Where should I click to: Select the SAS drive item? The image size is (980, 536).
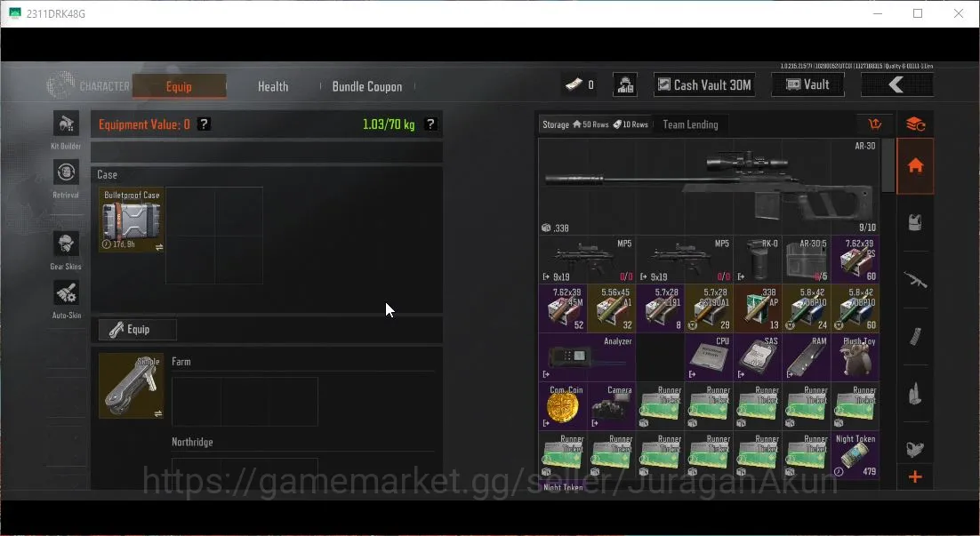[759, 356]
